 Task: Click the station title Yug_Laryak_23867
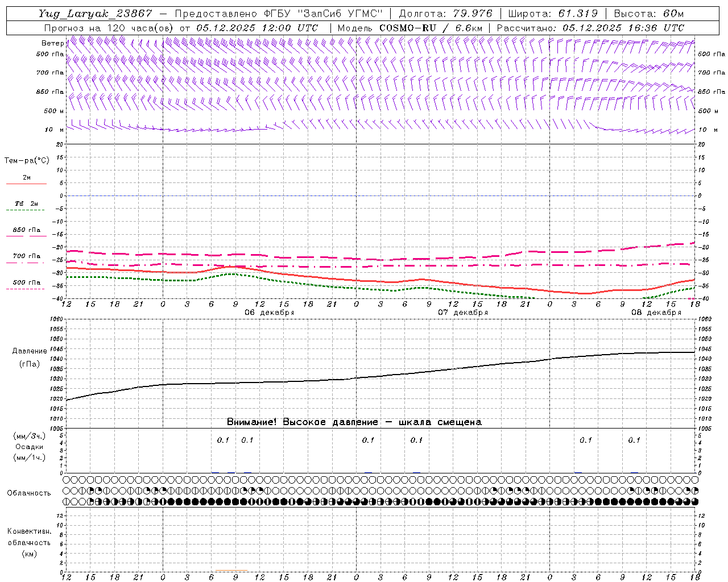[x=96, y=14]
